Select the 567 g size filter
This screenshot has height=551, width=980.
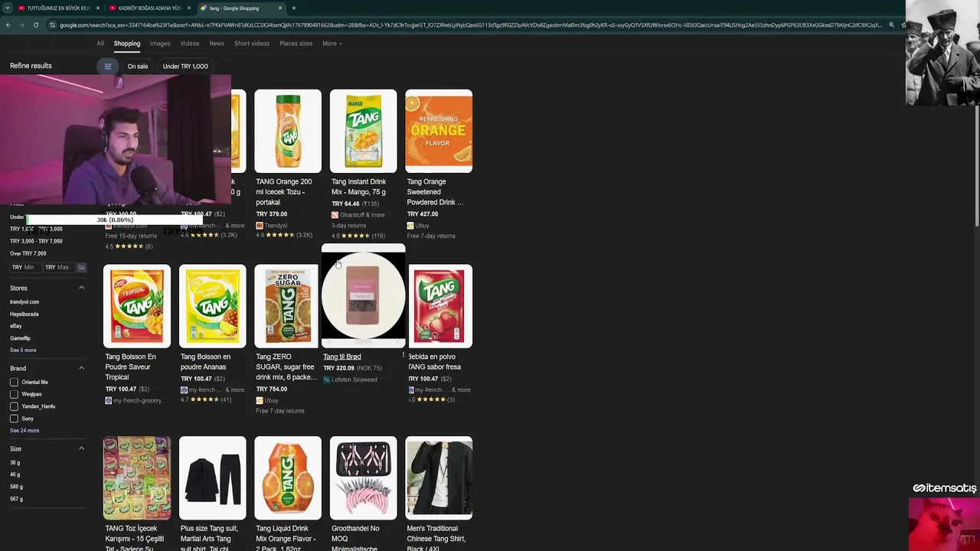[16, 499]
